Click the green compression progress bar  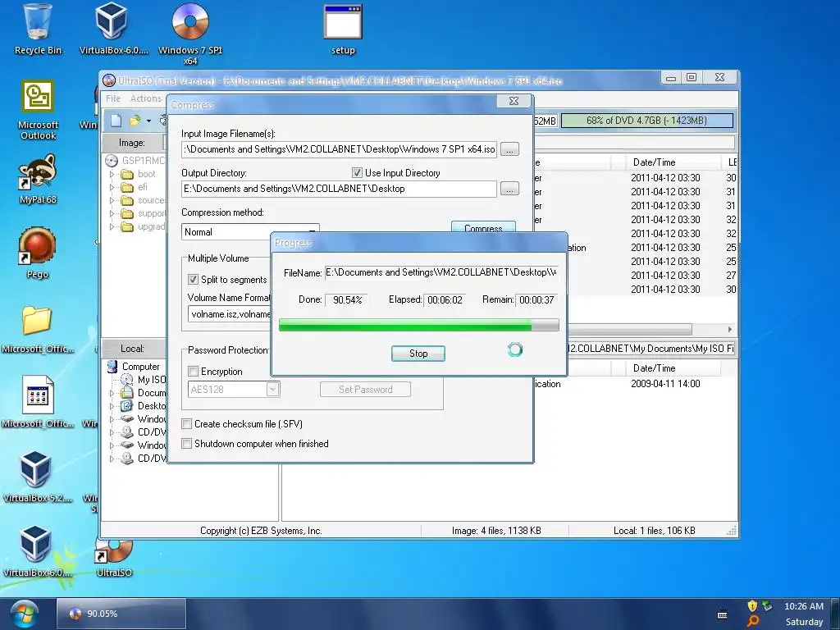[x=419, y=325]
